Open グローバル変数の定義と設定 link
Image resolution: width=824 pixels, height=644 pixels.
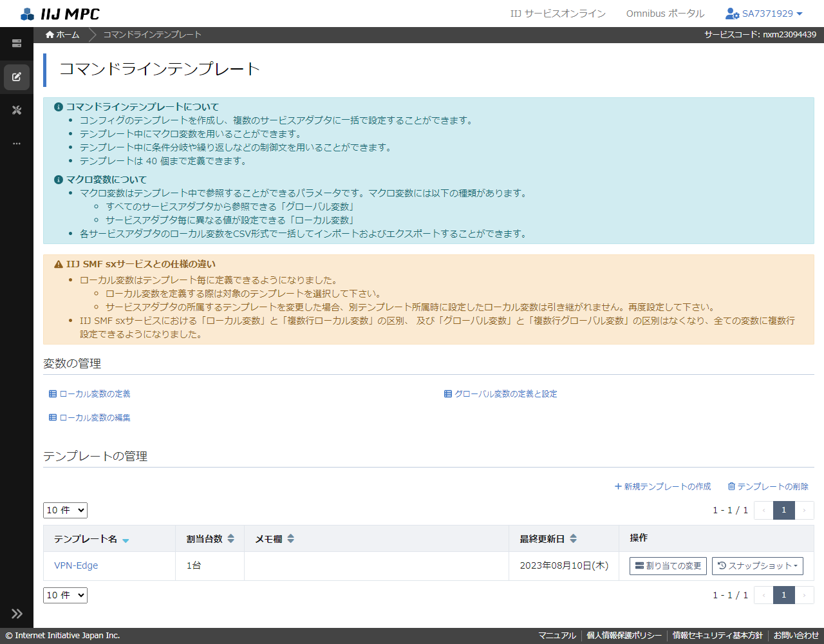(x=501, y=393)
